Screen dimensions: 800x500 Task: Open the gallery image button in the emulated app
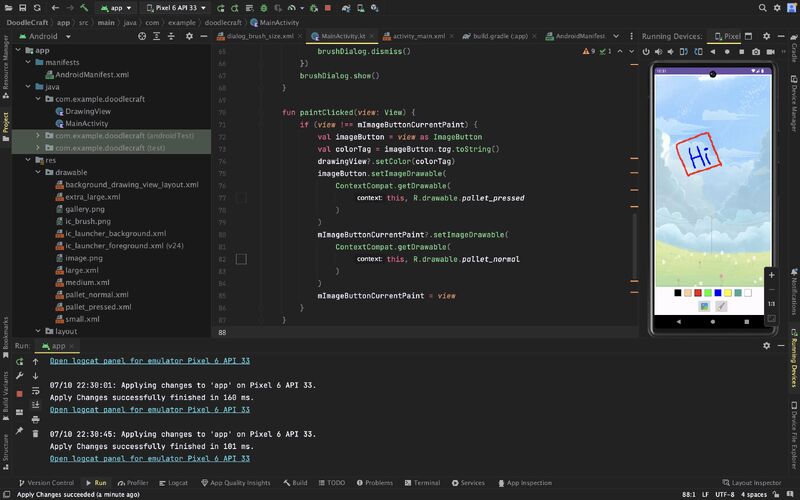tap(704, 306)
